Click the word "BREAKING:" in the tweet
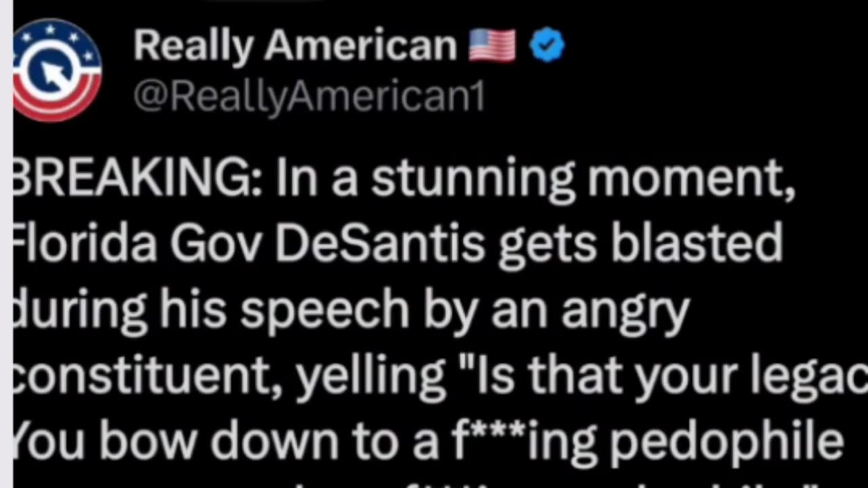This screenshot has width=868, height=488. coord(137,180)
